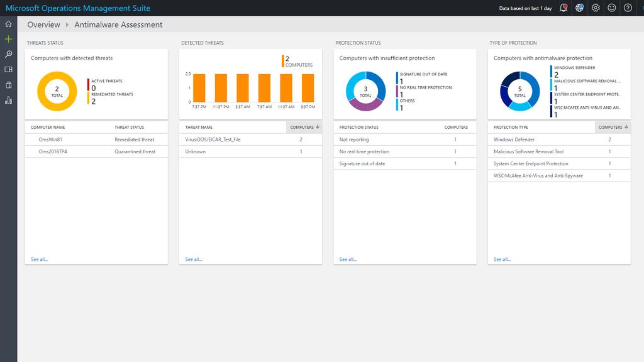Click the orange bar at 3:37 PM
644x362 pixels.
pos(308,88)
